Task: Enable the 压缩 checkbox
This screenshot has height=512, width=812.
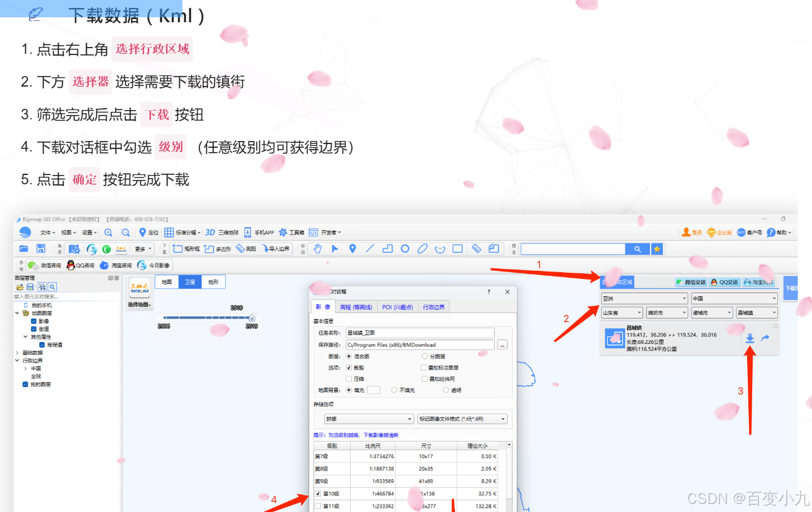Action: tap(349, 378)
